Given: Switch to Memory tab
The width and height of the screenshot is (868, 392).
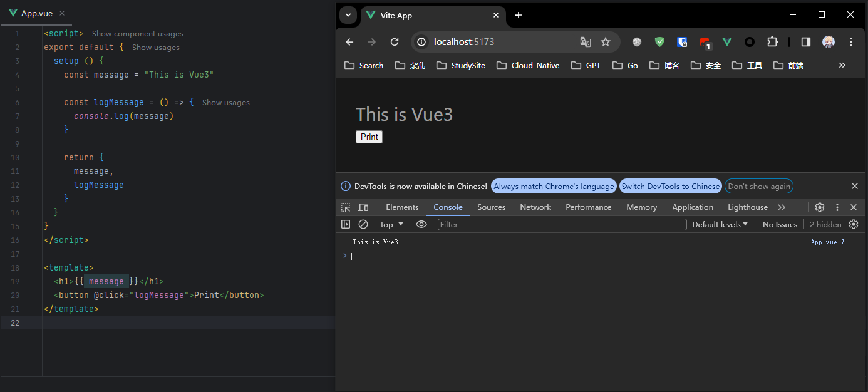Looking at the screenshot, I should pos(642,207).
